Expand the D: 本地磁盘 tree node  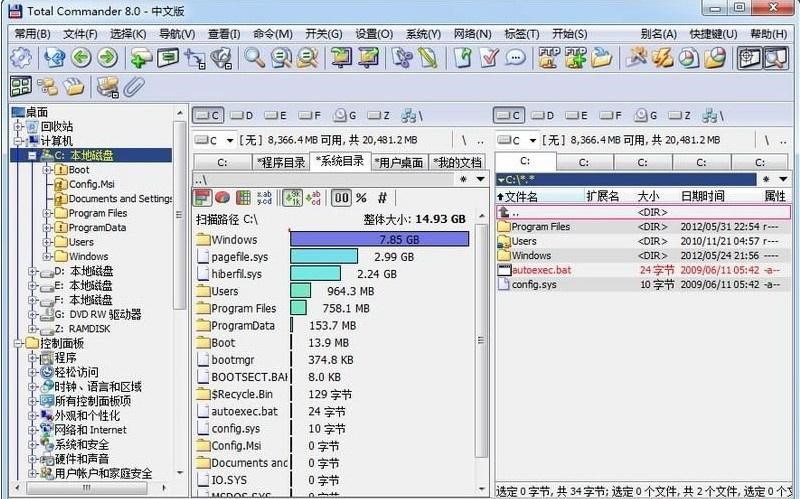coord(34,271)
